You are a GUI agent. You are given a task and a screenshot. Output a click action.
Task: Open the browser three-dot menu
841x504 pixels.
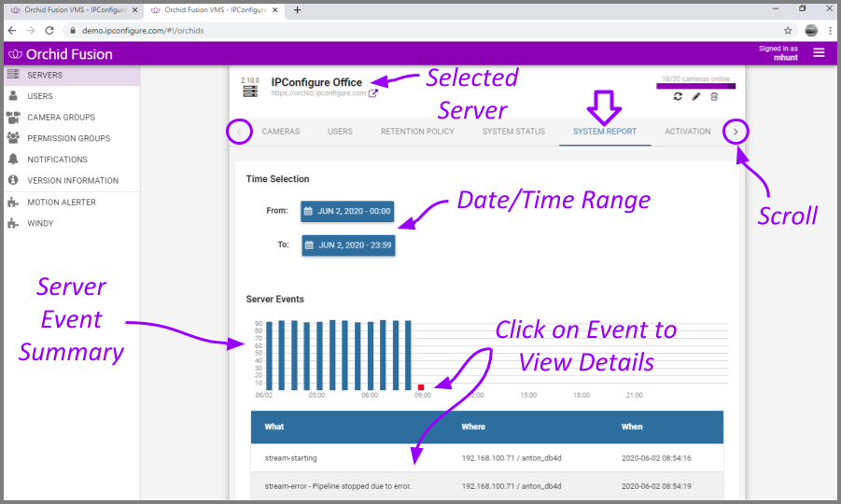[831, 31]
